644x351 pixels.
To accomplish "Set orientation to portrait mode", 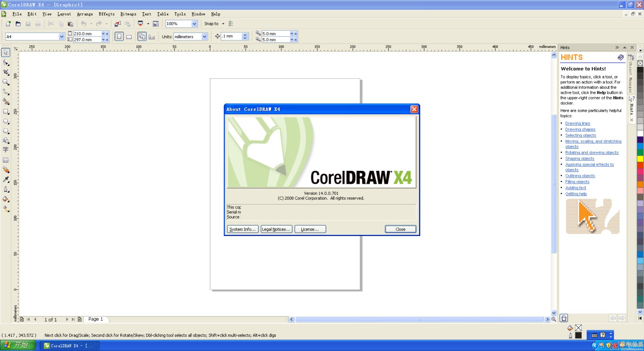I will (119, 36).
